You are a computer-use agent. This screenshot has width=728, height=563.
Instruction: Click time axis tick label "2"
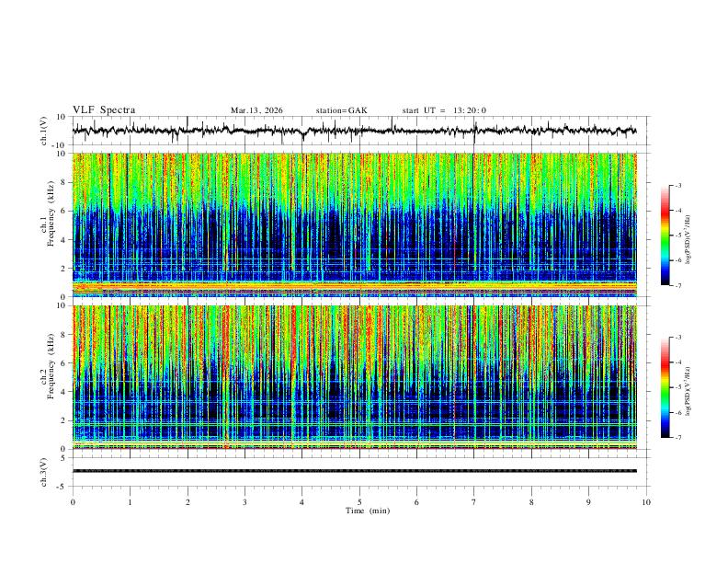pos(188,502)
